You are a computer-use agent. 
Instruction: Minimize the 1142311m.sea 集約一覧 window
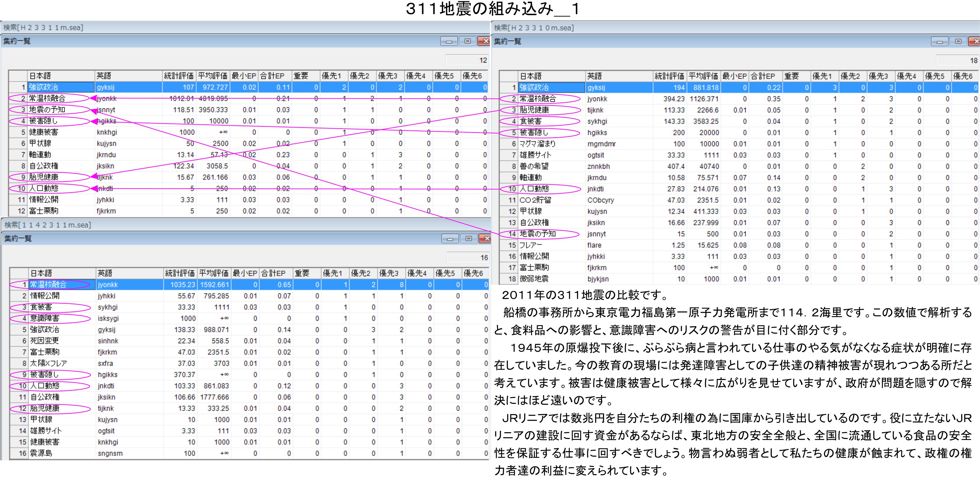click(x=450, y=238)
